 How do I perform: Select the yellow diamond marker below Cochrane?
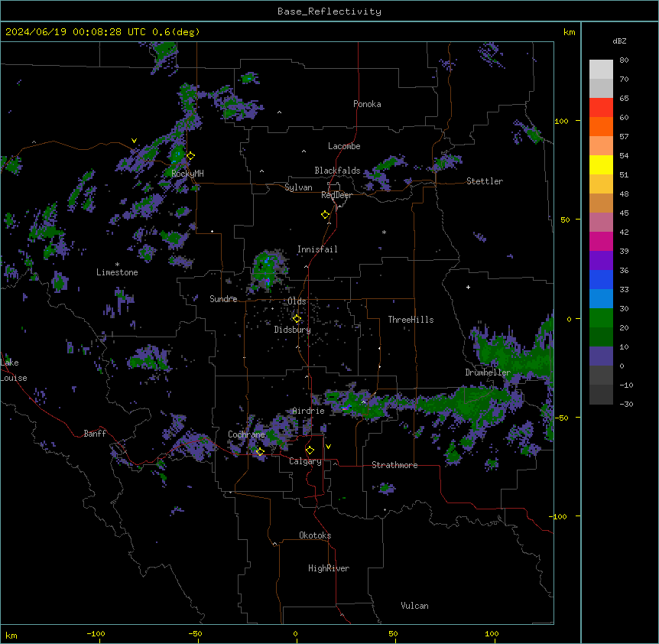click(x=260, y=451)
